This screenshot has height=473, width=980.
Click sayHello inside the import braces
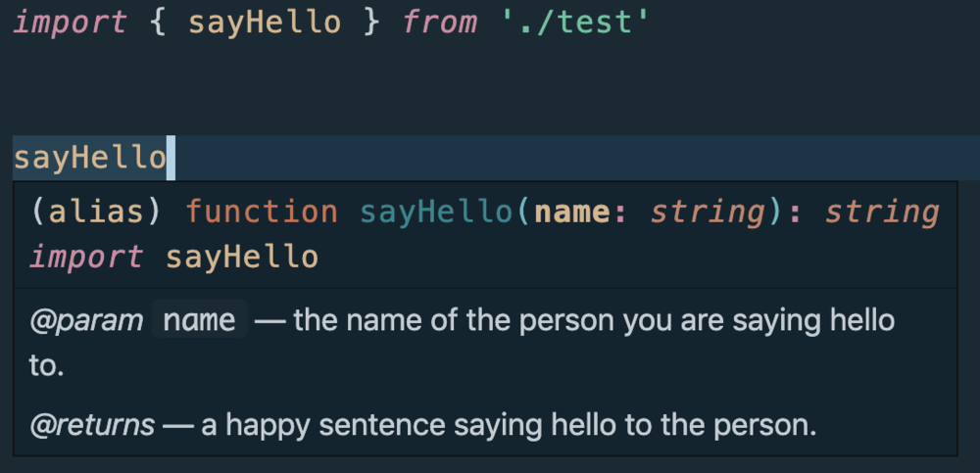point(264,24)
